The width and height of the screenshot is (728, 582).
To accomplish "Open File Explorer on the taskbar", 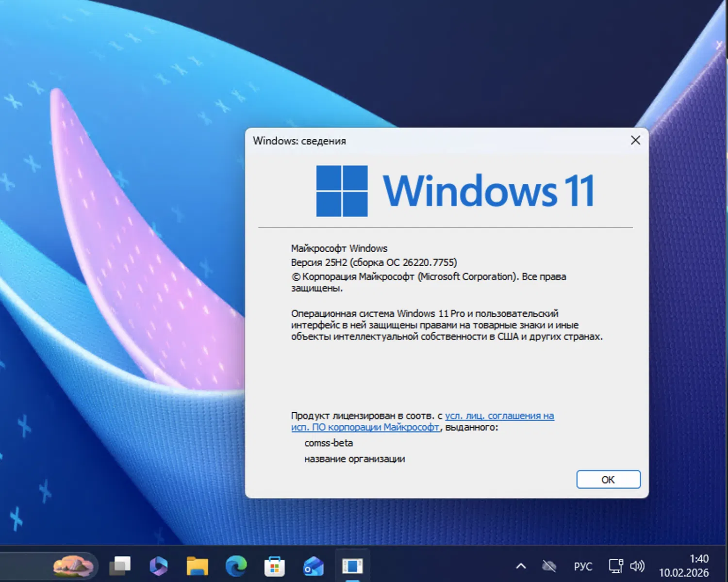I will point(197,566).
